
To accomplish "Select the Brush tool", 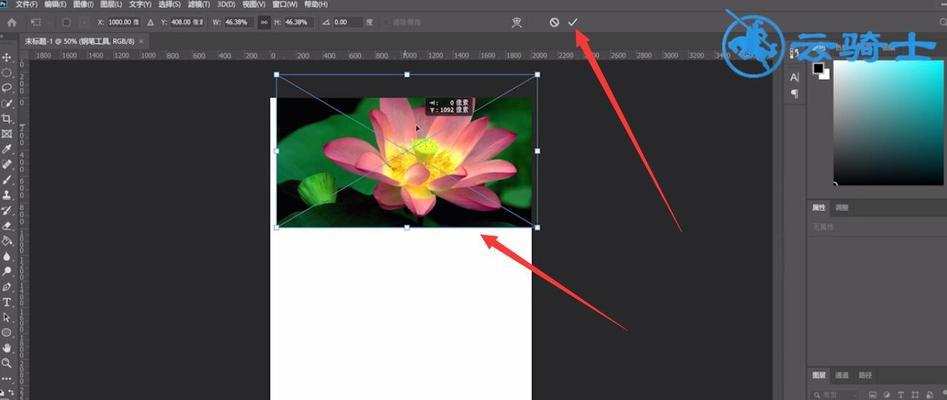I will pos(7,179).
